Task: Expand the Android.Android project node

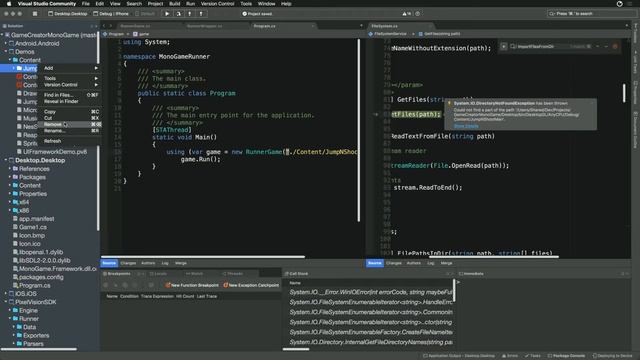Action: click(x=6, y=43)
